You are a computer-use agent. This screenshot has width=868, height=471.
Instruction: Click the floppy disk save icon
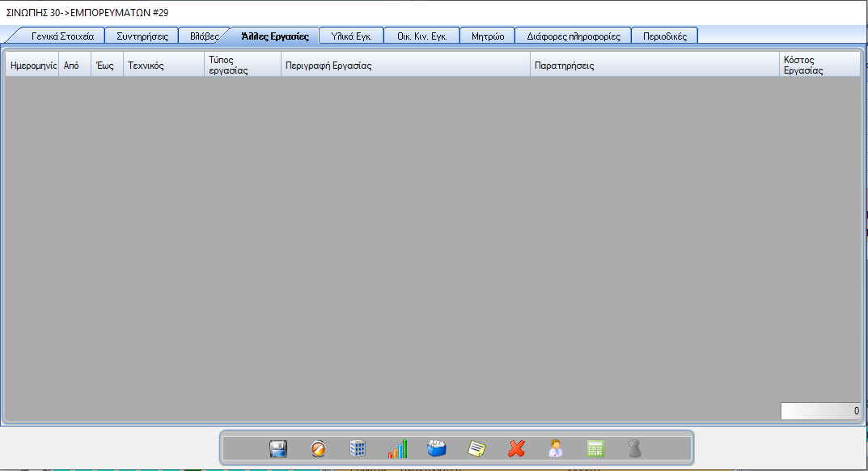(278, 448)
